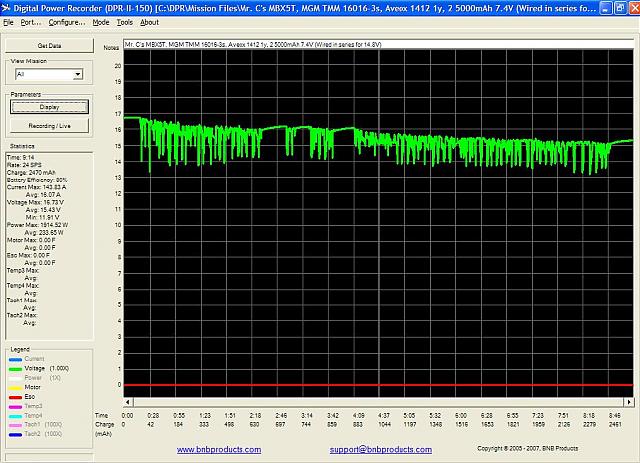Toggle the Current trace in legend
640x463 pixels.
click(x=34, y=357)
